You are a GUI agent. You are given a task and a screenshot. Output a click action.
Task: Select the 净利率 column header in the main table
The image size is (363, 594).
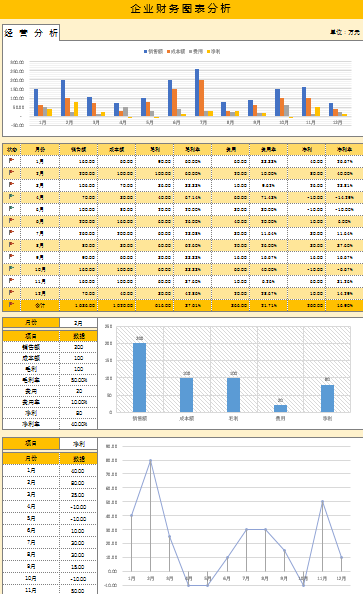(344, 150)
